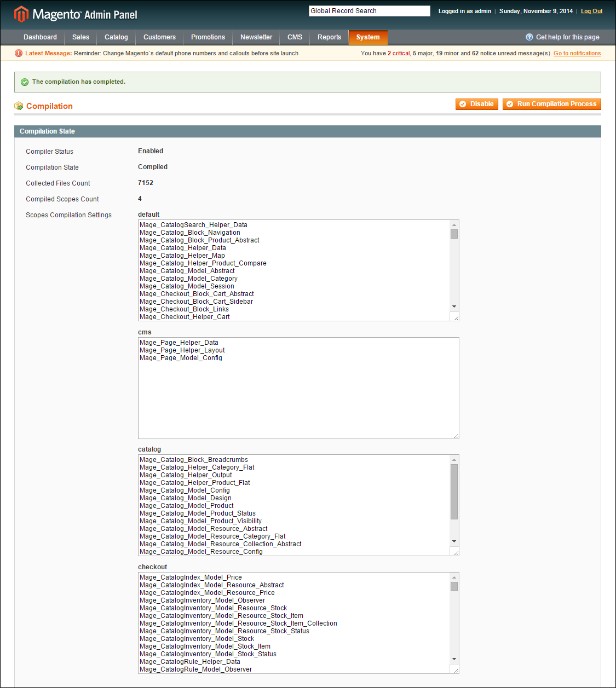Click the checkout scope scrollbar thumb
Screen dimensions: 616x688
(454, 587)
